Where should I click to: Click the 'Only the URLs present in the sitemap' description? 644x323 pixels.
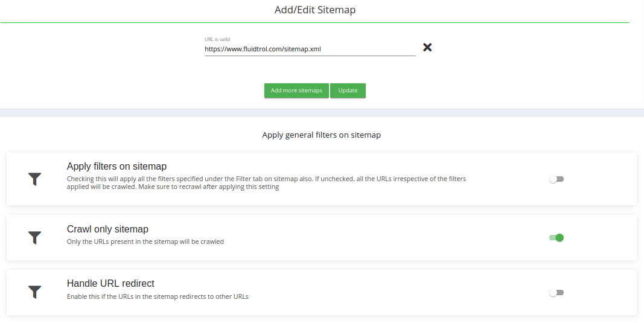(x=145, y=241)
